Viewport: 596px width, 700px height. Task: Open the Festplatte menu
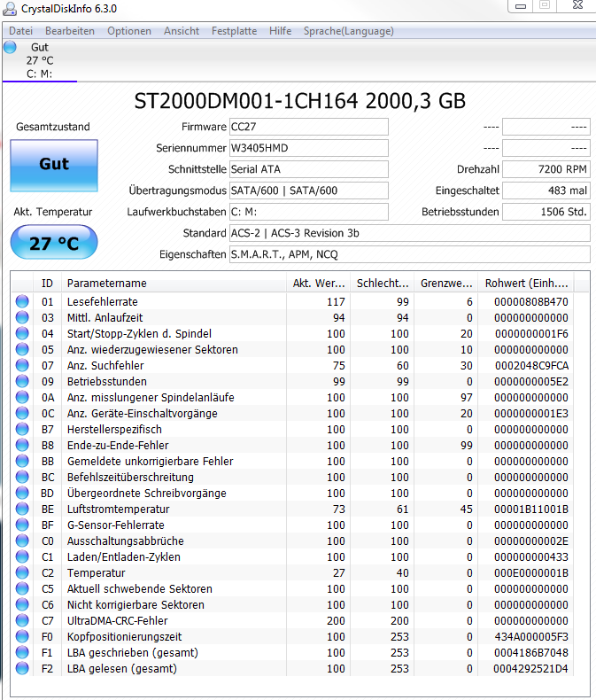click(x=234, y=31)
